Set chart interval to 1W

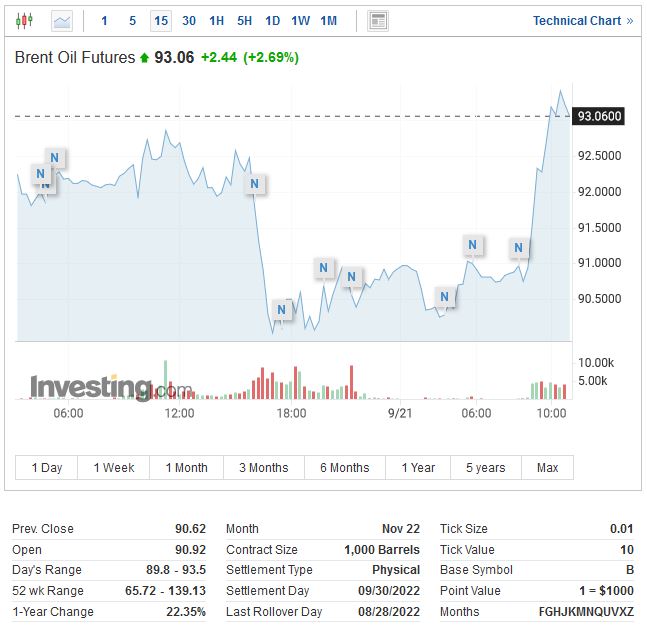click(x=300, y=20)
